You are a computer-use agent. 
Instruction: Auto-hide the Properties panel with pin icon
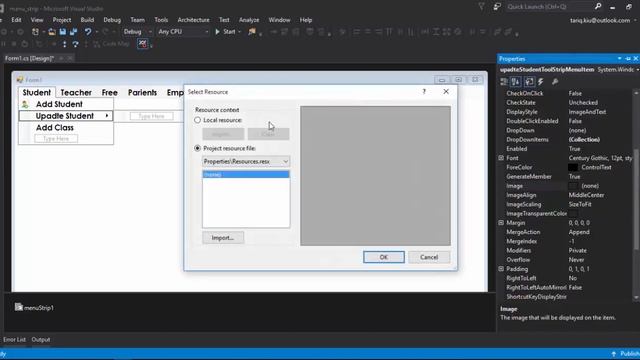pyautogui.click(x=628, y=59)
